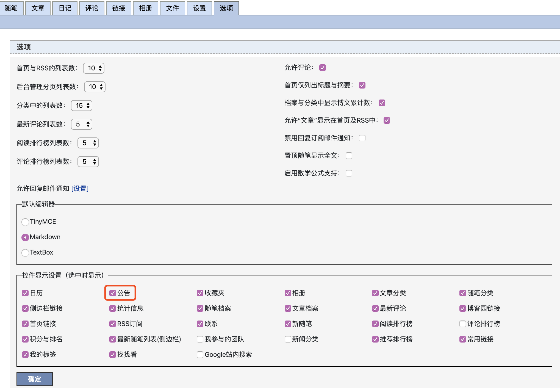Check 禁用回复订阅邮件通知 option
This screenshot has height=392, width=560.
coord(362,138)
